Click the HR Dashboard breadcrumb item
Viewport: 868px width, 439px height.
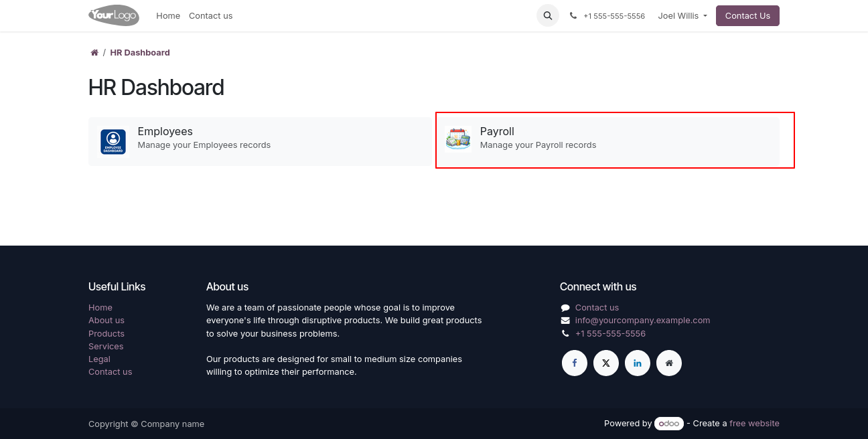point(140,53)
